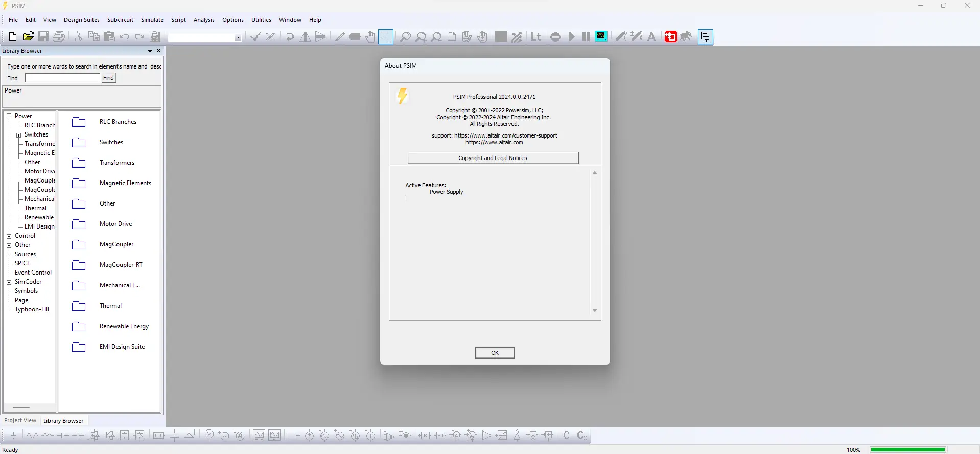Expand the Control tree node
The height and width of the screenshot is (454, 980).
pyautogui.click(x=9, y=236)
